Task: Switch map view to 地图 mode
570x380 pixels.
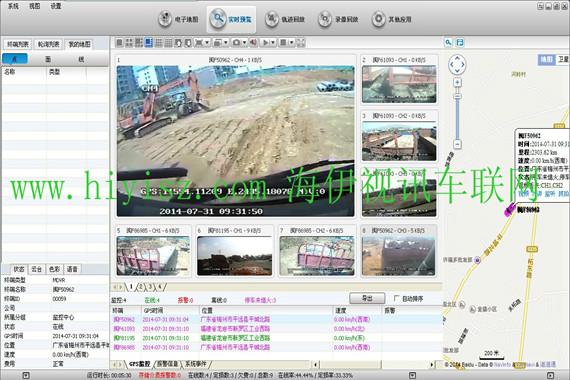Action: 546,59
